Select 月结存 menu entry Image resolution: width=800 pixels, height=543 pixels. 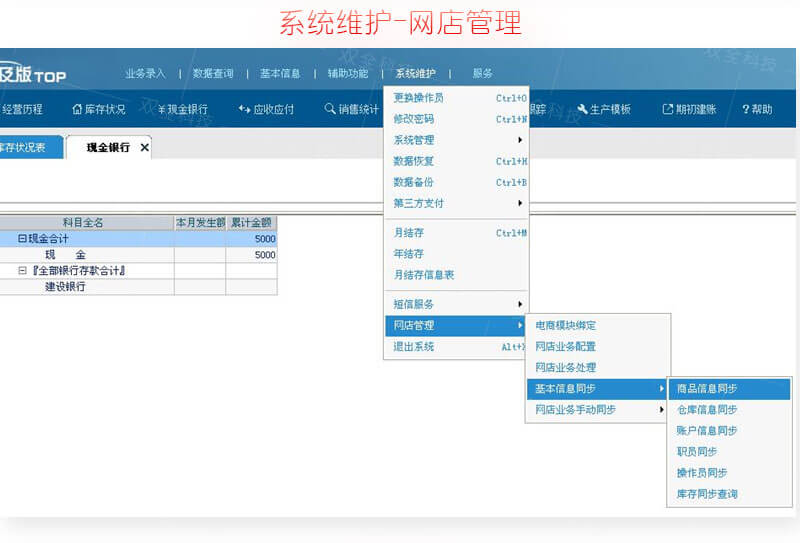click(457, 233)
